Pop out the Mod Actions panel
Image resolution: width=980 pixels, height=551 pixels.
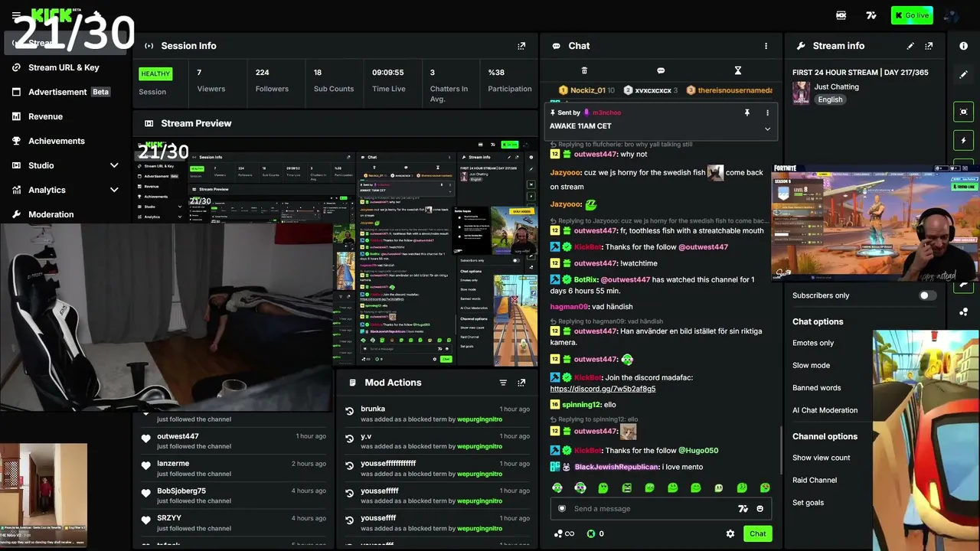click(x=521, y=383)
